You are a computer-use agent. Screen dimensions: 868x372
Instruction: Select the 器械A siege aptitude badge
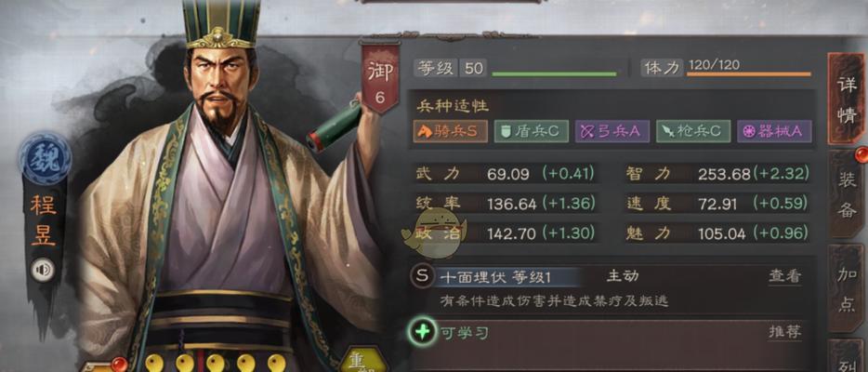774,131
